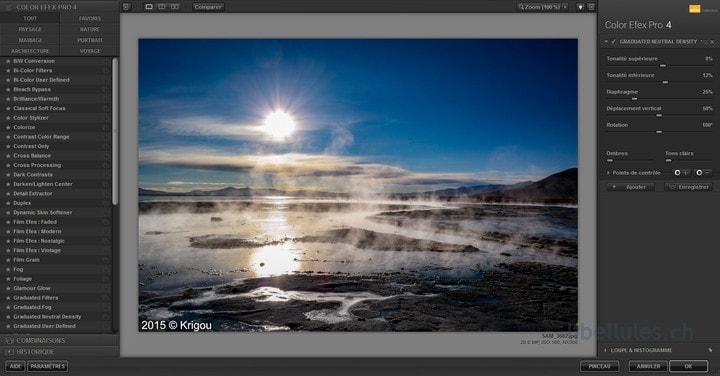Click the remove control point minus icon
720x376 pixels.
[x=703, y=173]
